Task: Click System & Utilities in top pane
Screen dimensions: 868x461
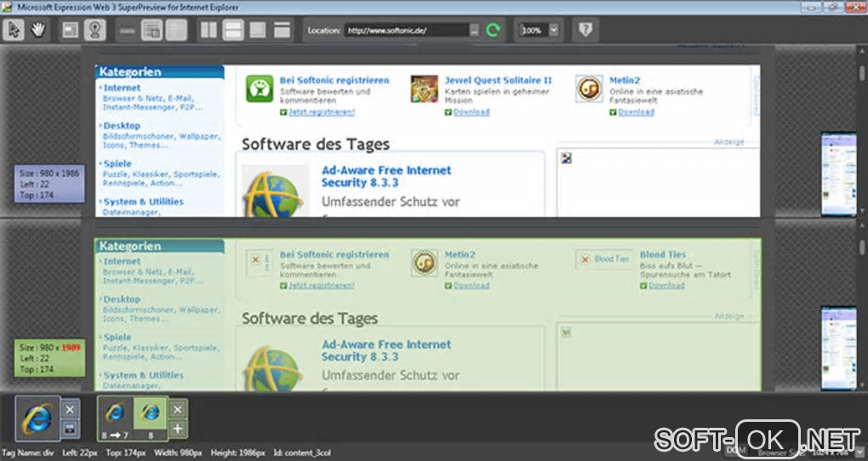Action: tap(143, 202)
